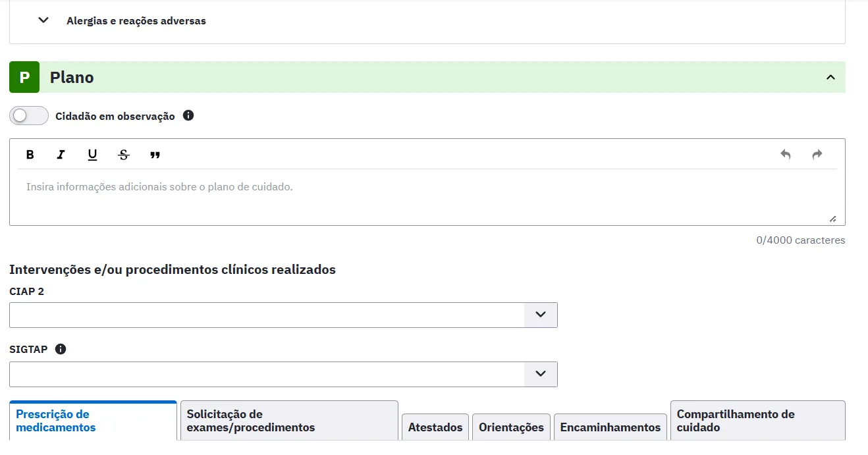Collapse the Plano section chevron
The image size is (868, 455).
pos(830,77)
